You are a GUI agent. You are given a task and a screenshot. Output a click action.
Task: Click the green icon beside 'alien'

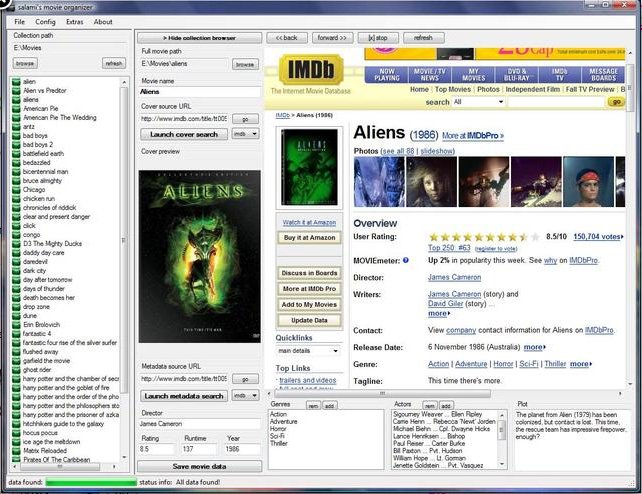click(16, 82)
